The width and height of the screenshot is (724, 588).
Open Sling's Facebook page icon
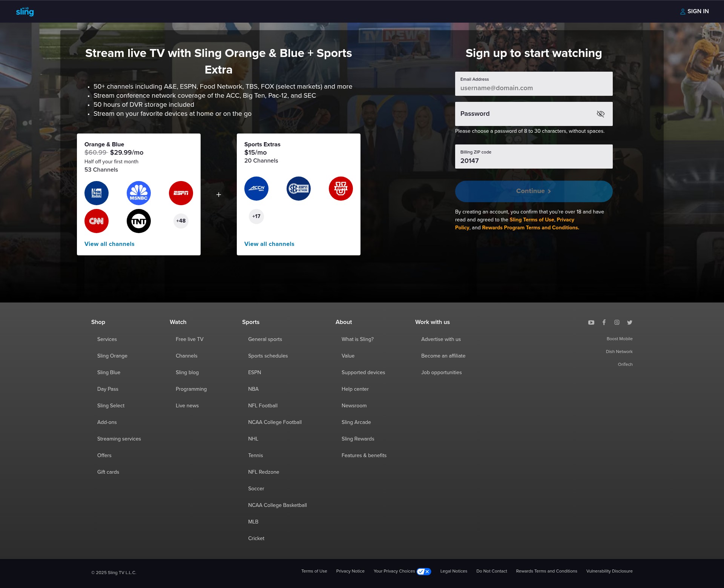(x=604, y=322)
